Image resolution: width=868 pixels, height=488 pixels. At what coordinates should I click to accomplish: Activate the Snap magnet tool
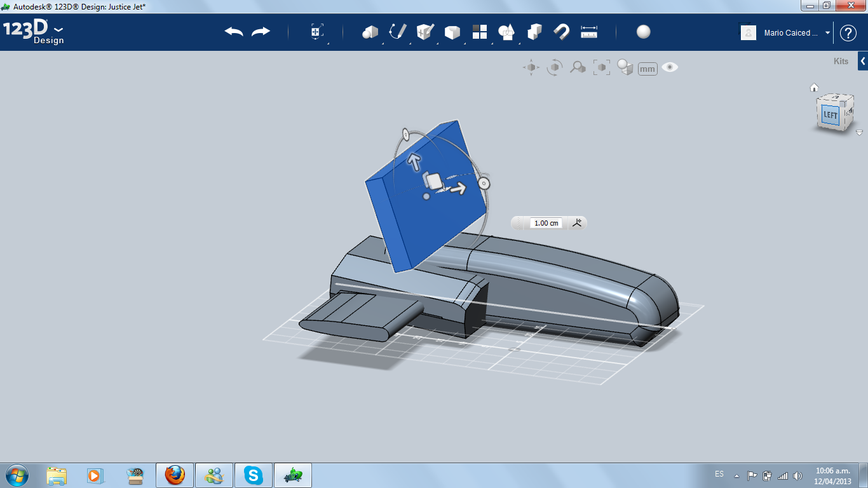(x=561, y=32)
